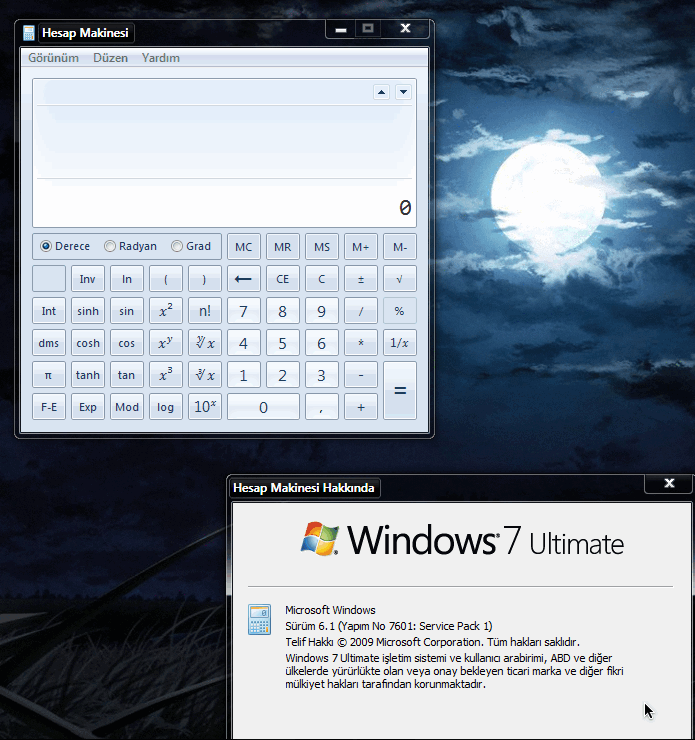Open the Görünüm menu
The width and height of the screenshot is (695, 740).
point(53,58)
